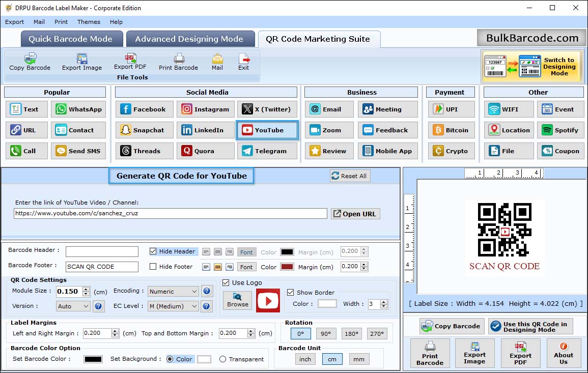
Task: Switch barcode unit to mm
Action: click(x=359, y=359)
